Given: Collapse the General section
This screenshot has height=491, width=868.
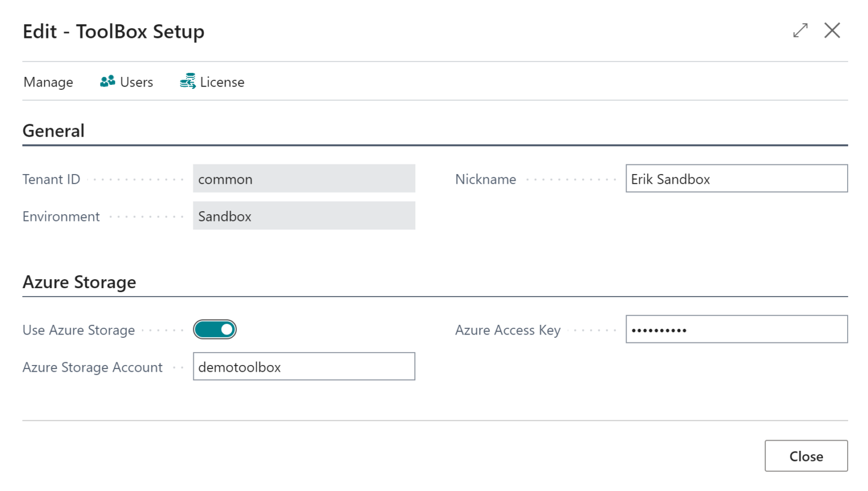Looking at the screenshot, I should (53, 131).
